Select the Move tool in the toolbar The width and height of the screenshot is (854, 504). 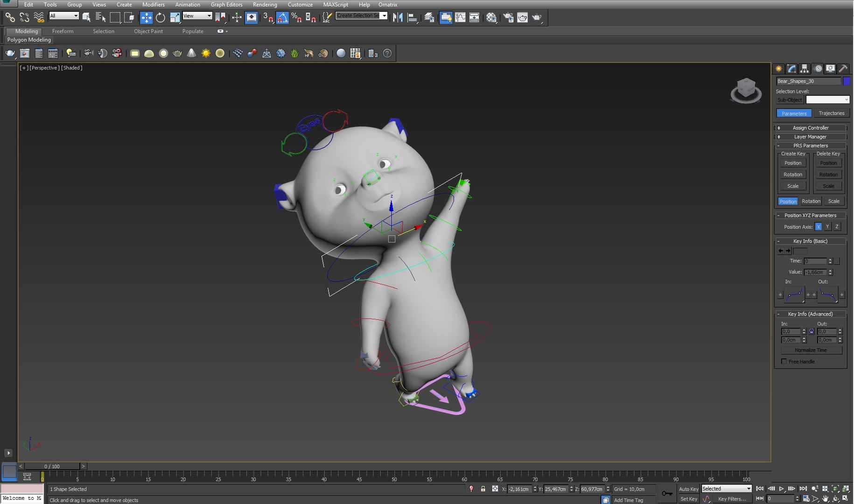tap(146, 18)
